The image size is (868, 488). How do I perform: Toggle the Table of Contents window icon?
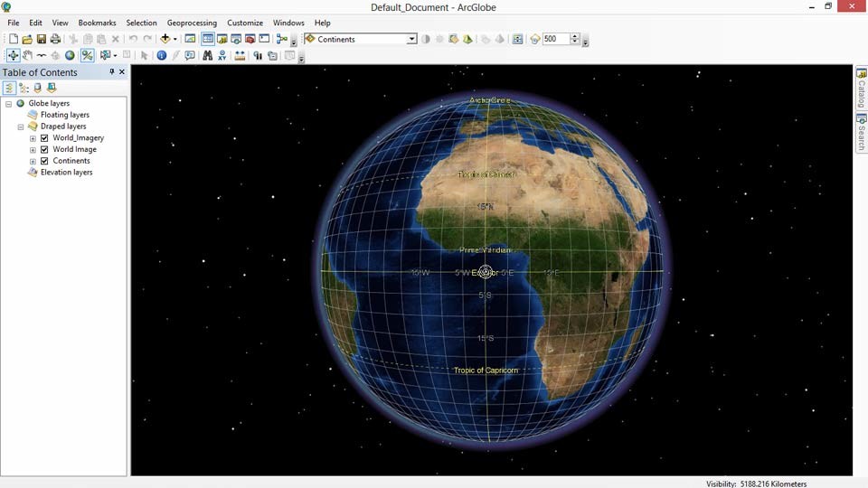tap(208, 39)
